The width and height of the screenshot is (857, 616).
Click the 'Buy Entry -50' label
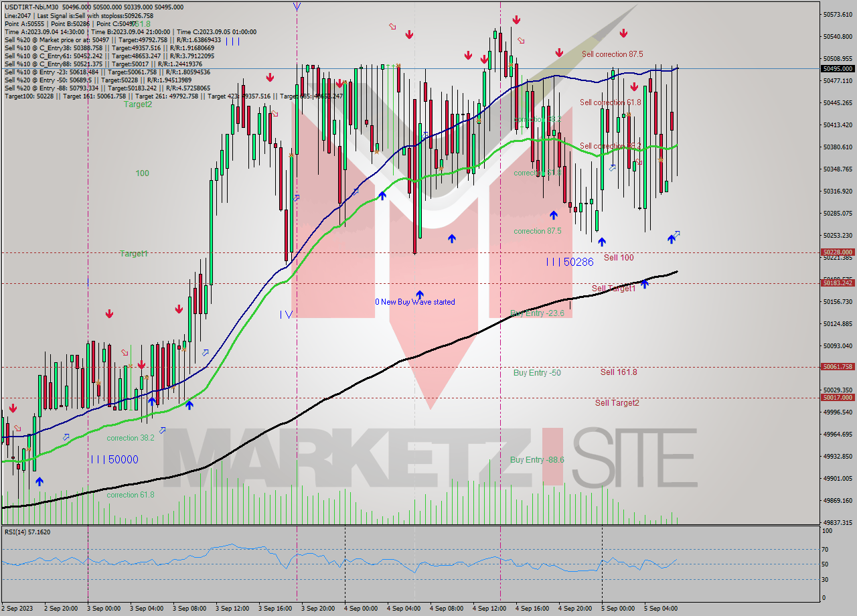(537, 373)
